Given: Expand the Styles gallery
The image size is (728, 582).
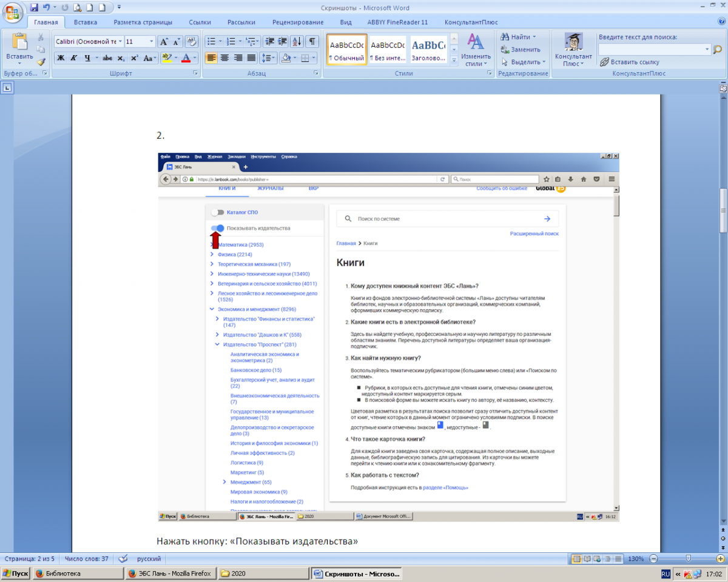Looking at the screenshot, I should coord(454,60).
